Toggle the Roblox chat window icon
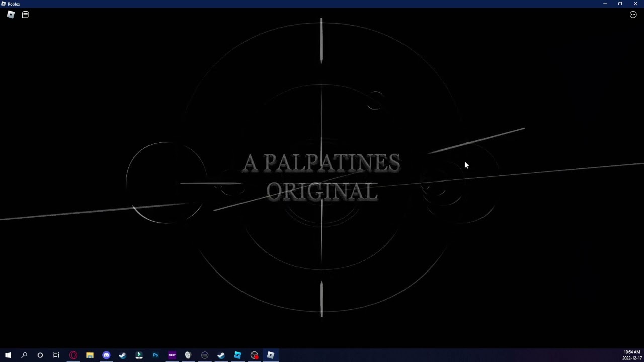This screenshot has width=644, height=362. (x=26, y=15)
